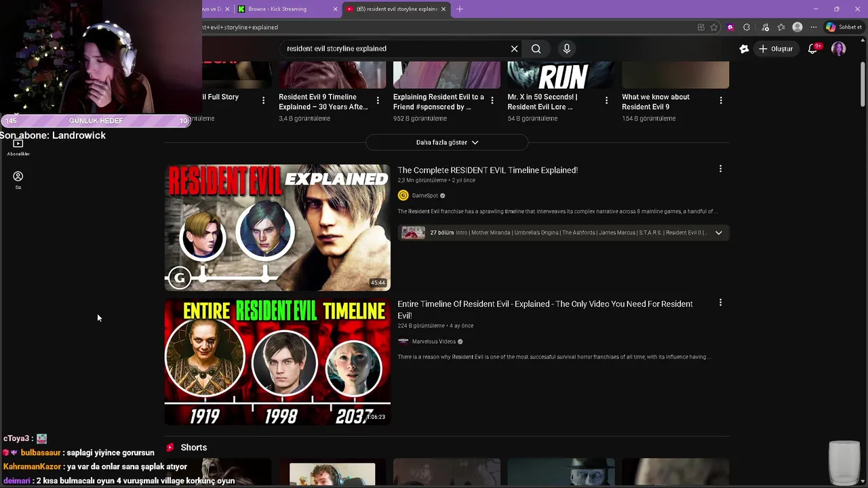Click KahramanKazor's chat message
This screenshot has width=868, height=488.
pyautogui.click(x=95, y=467)
